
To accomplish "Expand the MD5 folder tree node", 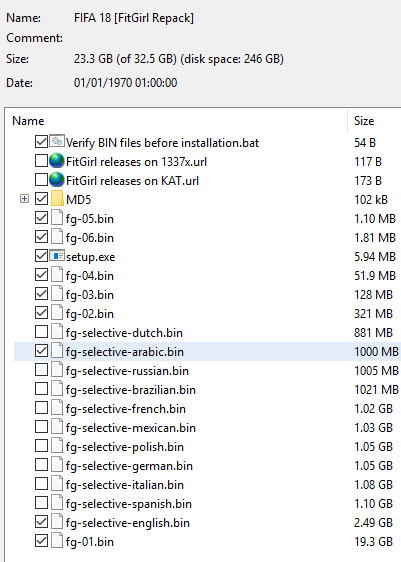I will pos(24,199).
